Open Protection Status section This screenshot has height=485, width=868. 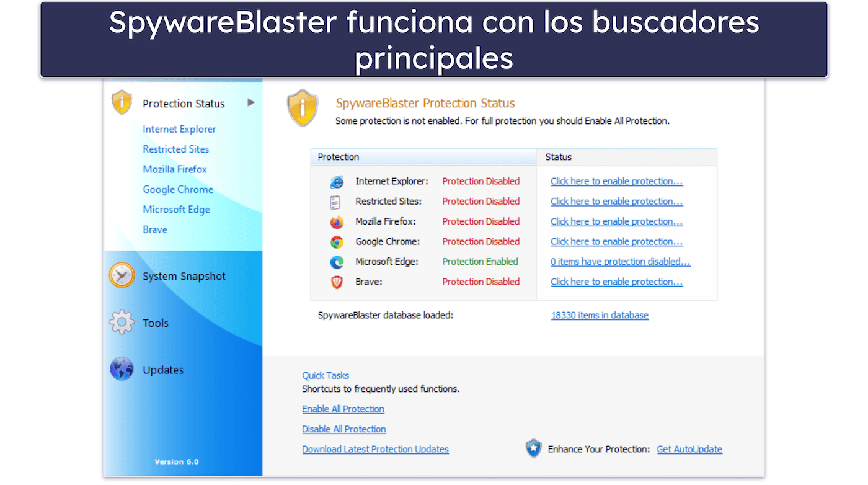184,104
